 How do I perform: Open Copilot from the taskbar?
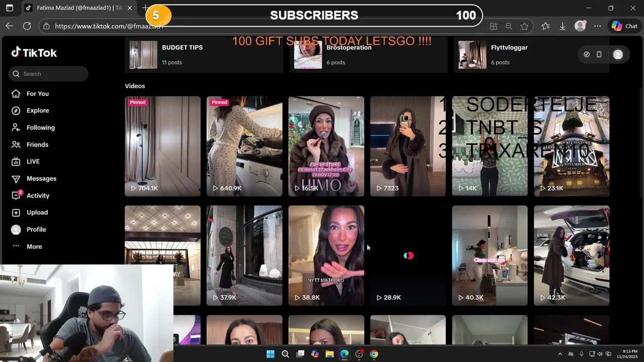click(x=315, y=354)
